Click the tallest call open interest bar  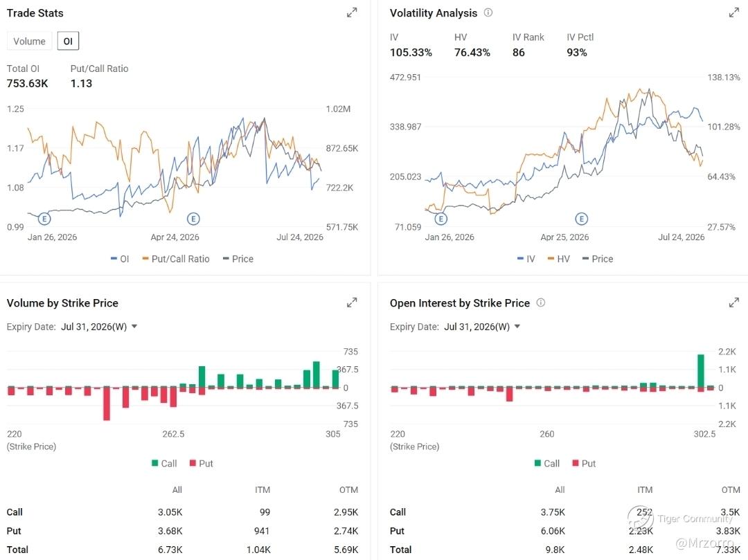click(701, 371)
